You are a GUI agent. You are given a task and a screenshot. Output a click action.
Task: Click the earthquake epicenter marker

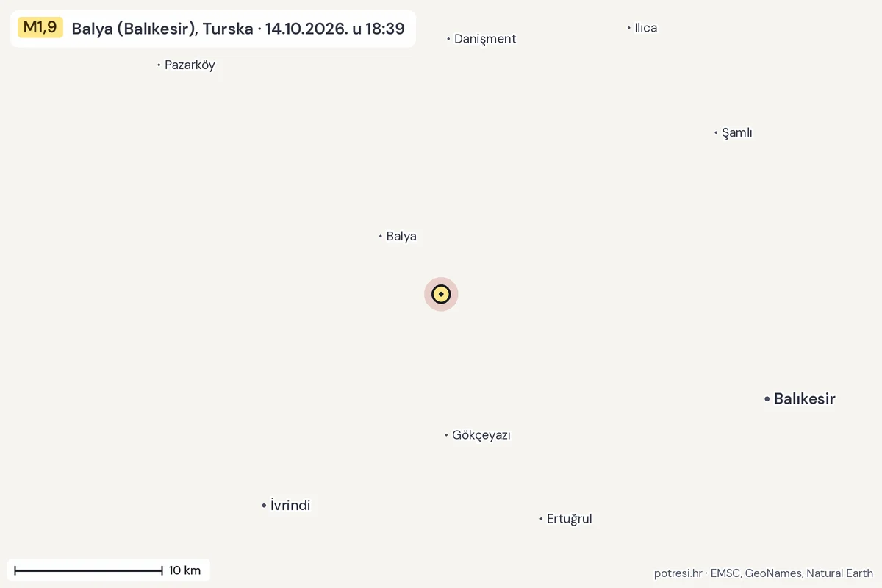pos(441,294)
